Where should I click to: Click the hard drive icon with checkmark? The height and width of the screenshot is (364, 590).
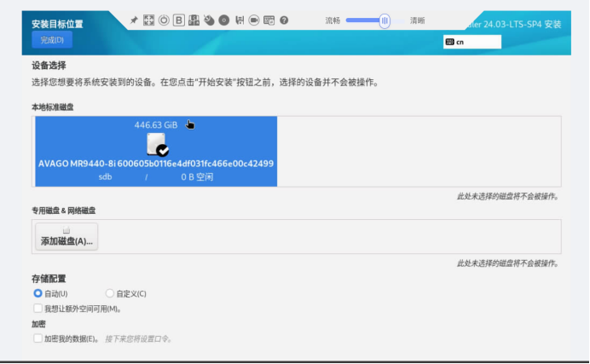pos(158,144)
